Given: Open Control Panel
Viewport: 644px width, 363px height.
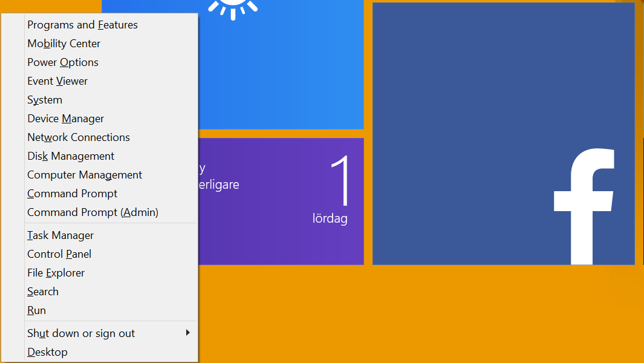Looking at the screenshot, I should pyautogui.click(x=111, y=255).
